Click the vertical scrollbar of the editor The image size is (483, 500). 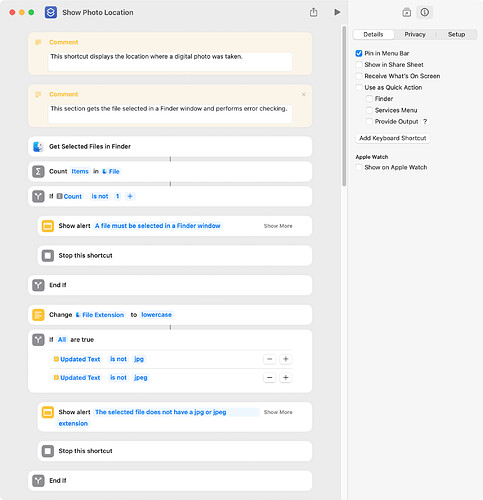[344, 106]
